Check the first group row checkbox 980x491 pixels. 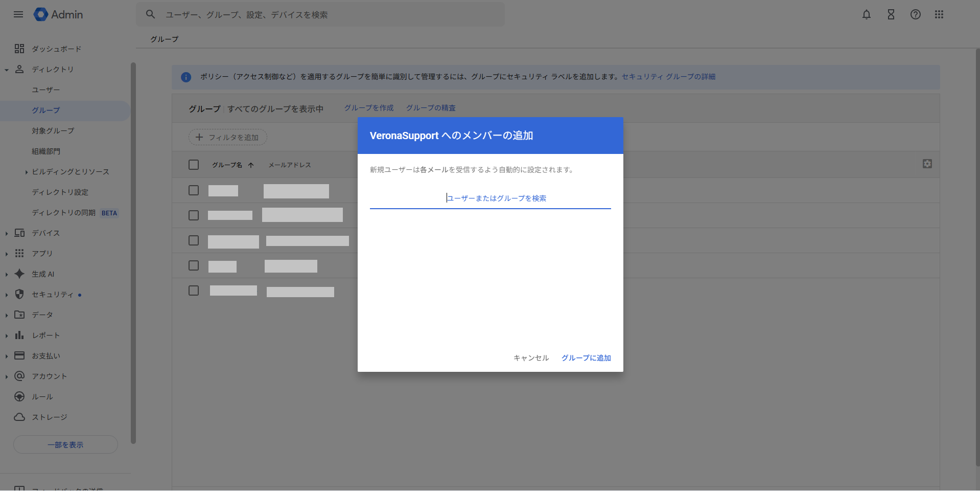tap(194, 190)
